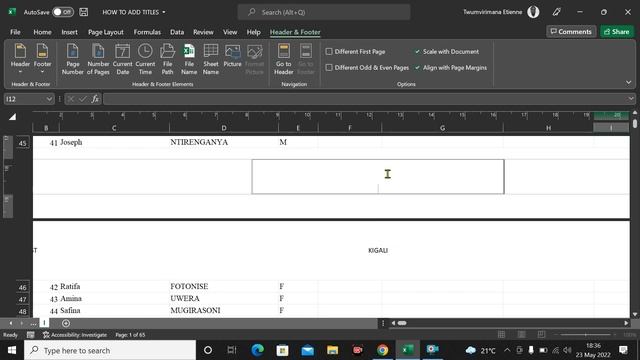Viewport: 640px width, 360px height.
Task: Switch to the Page Layout tab
Action: (x=106, y=32)
